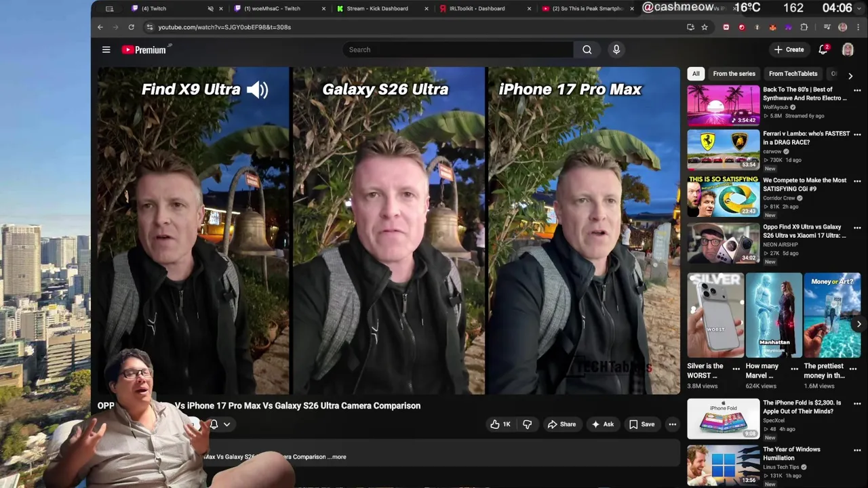Switch to the (4) Twitch tab
The width and height of the screenshot is (868, 488).
(x=153, y=9)
